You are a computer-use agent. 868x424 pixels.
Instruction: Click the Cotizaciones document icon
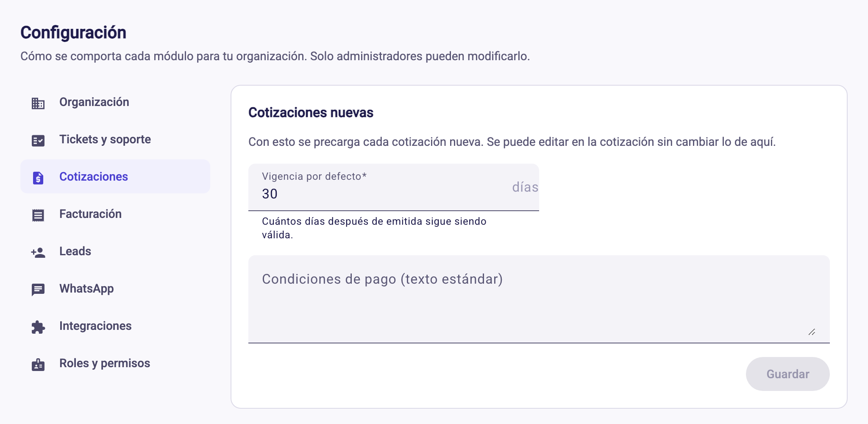pos(38,178)
